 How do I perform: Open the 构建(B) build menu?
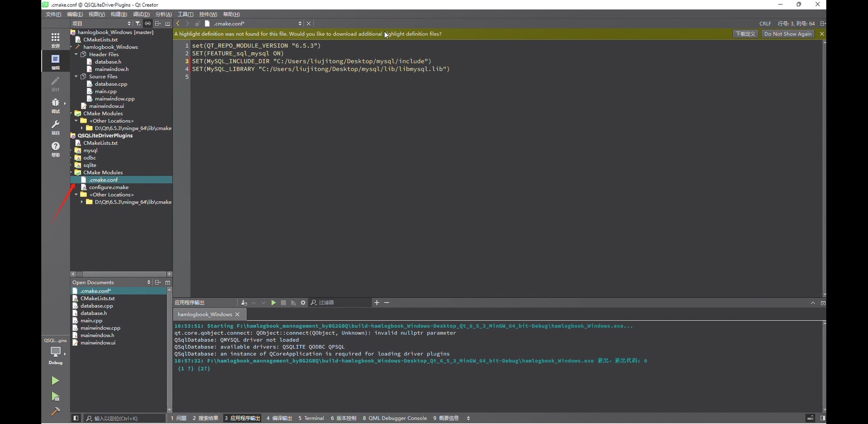[119, 14]
